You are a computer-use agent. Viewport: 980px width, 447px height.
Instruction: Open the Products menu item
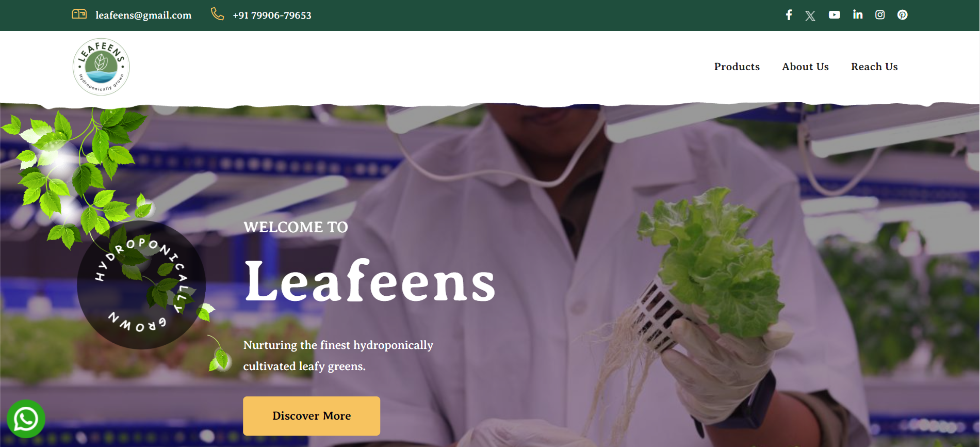(737, 67)
